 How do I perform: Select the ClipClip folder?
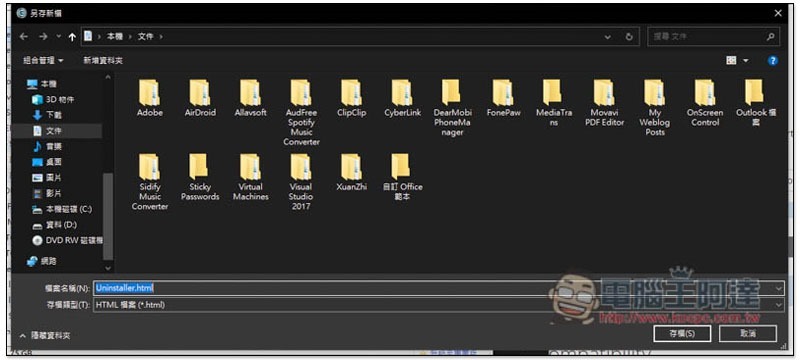352,98
